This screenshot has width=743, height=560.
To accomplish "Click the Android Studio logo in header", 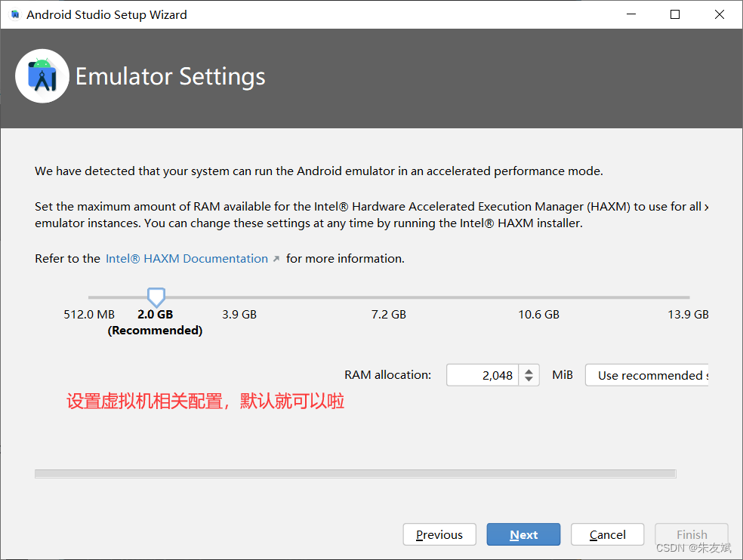I will [x=42, y=75].
